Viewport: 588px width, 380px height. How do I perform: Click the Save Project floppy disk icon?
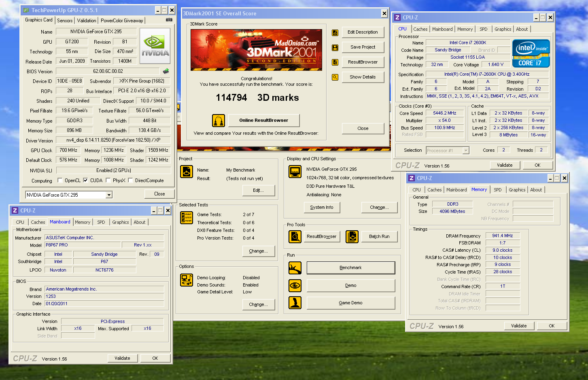coord(335,47)
